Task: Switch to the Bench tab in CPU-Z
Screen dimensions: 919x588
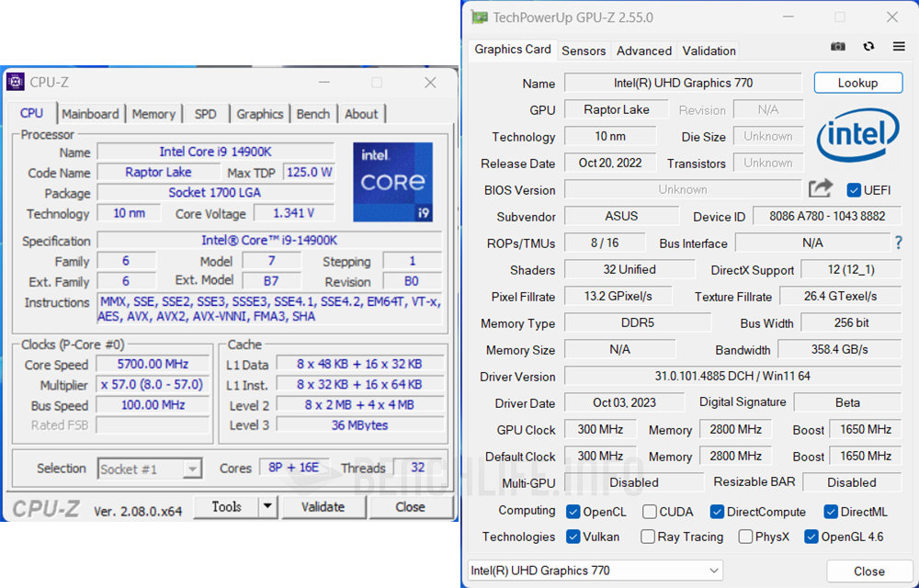Action: (313, 114)
